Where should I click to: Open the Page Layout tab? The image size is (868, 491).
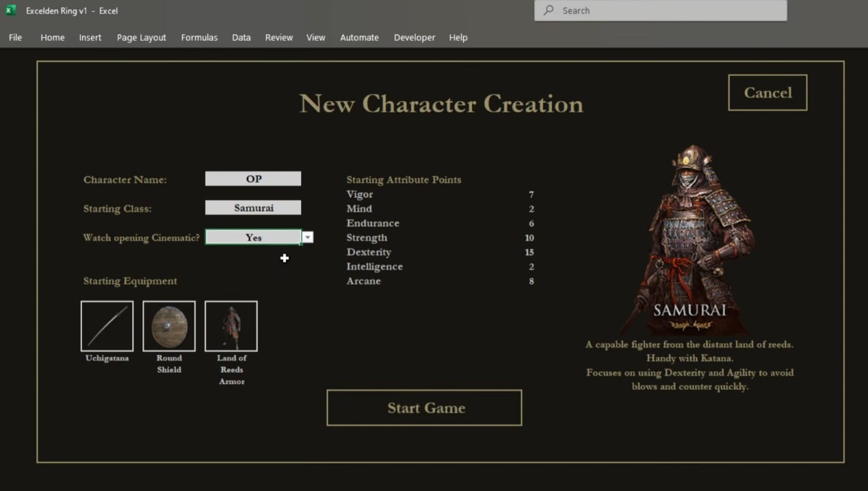tap(141, 37)
